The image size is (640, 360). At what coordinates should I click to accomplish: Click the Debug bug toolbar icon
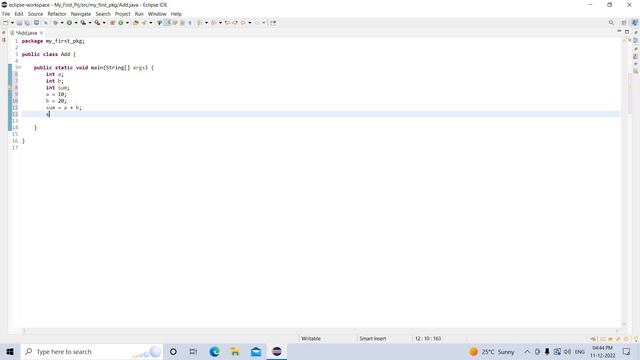pos(56,23)
